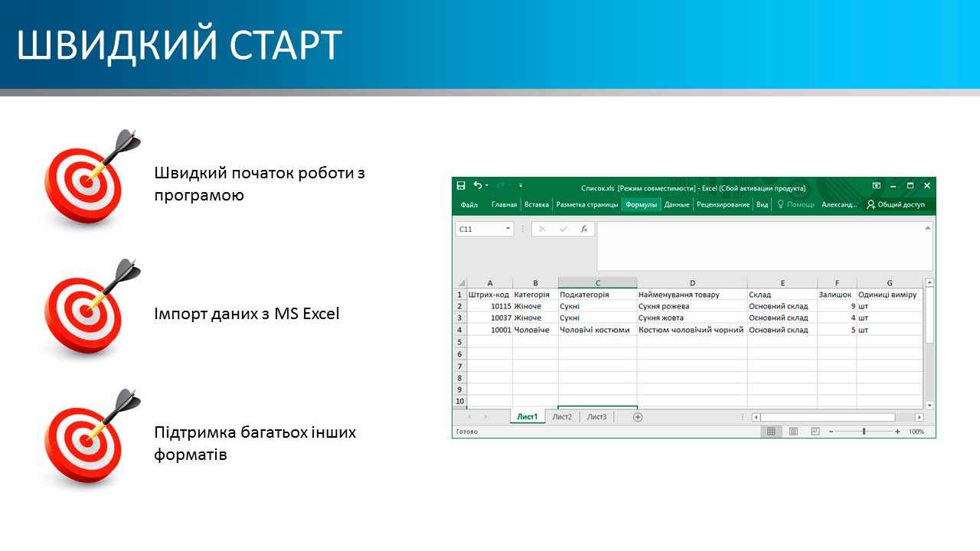Click cell 'Штрих-код'
Screen dimensions: 980x551
pyautogui.click(x=490, y=295)
